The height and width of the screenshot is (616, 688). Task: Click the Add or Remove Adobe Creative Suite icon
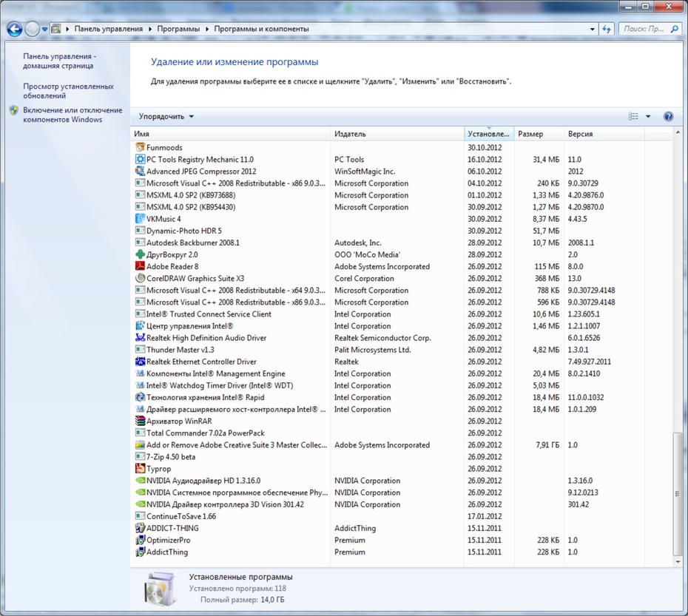(x=140, y=445)
